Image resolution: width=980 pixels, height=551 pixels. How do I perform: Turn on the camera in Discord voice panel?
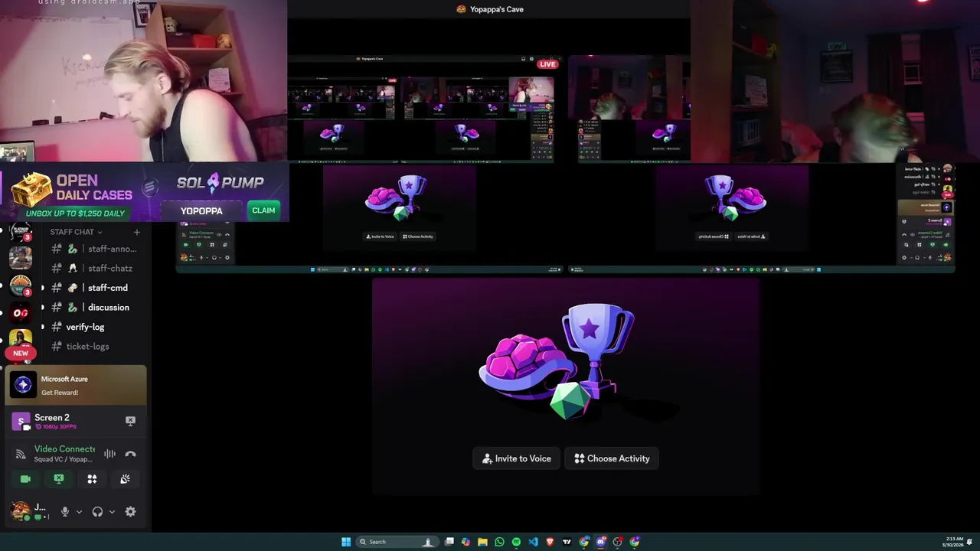[25, 479]
